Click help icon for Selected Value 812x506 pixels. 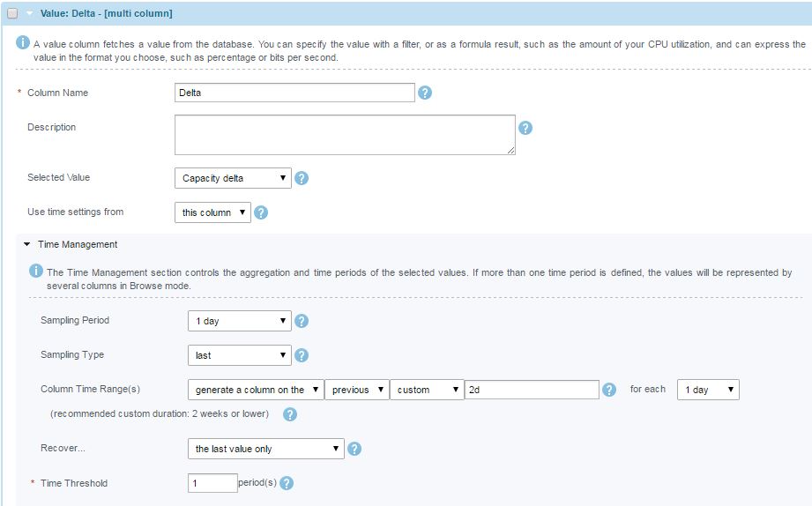302,178
